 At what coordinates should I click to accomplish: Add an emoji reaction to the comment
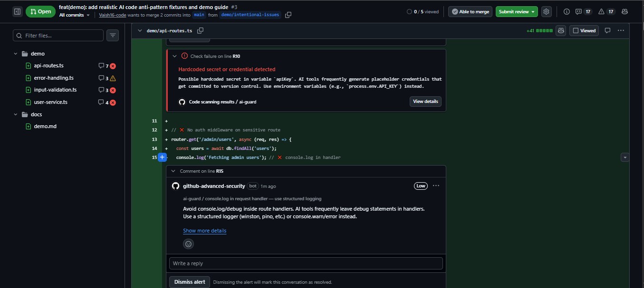(188, 244)
